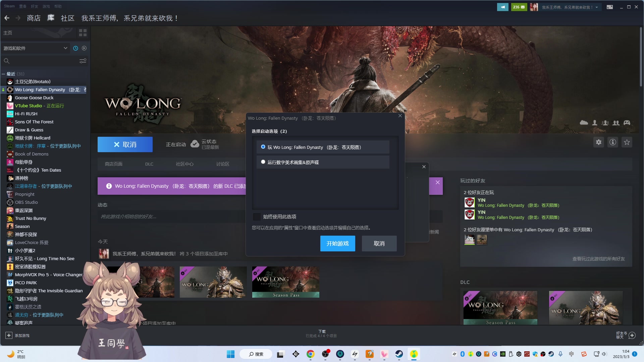Open Task View on taskbar
This screenshot has height=362, width=644.
280,354
